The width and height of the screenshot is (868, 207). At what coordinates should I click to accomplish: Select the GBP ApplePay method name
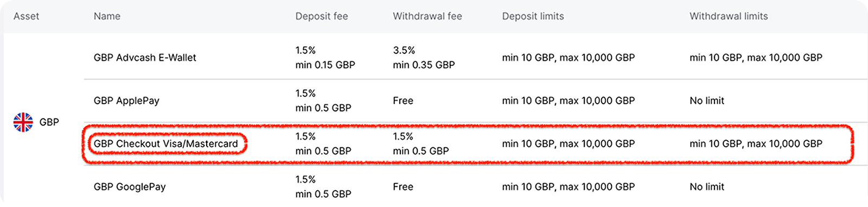(x=126, y=101)
